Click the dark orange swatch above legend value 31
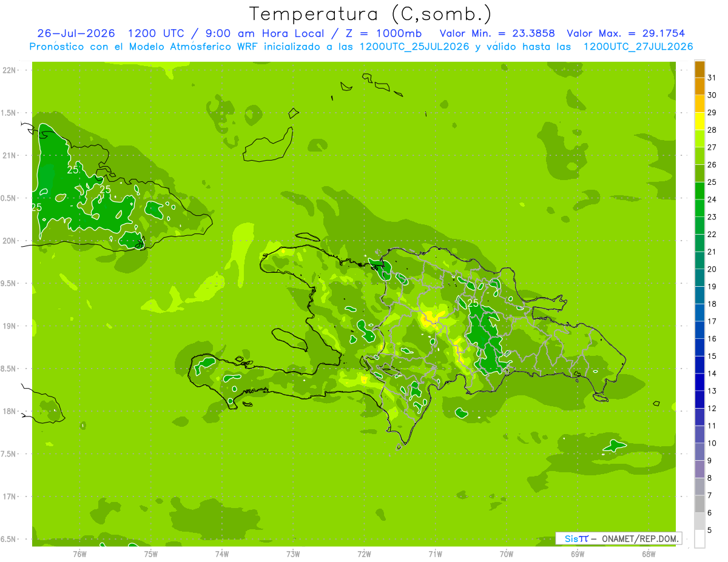Image resolution: width=728 pixels, height=562 pixels. point(699,69)
